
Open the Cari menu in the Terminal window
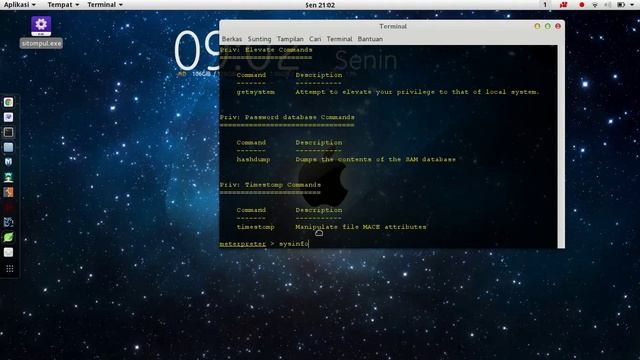pos(315,39)
